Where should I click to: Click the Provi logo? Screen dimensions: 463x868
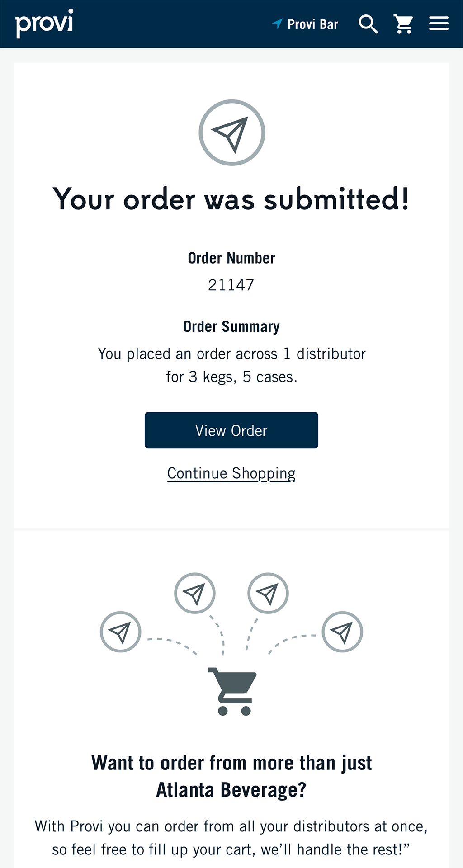pos(44,23)
